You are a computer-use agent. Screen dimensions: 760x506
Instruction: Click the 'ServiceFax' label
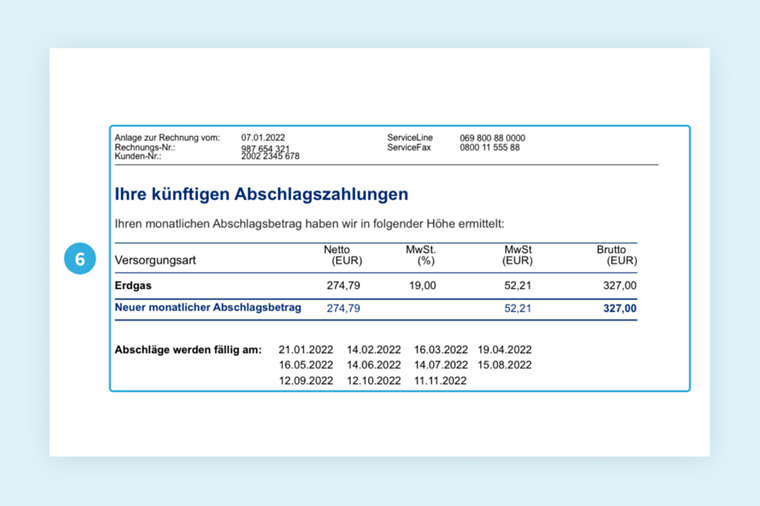tap(409, 147)
